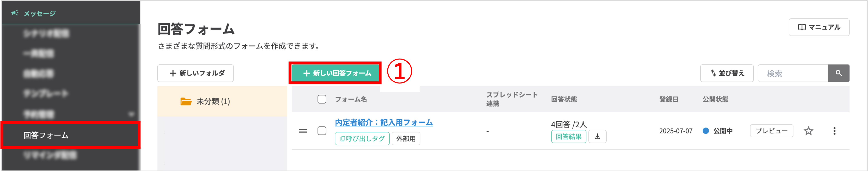Screen dimensions: 868x172
Task: Click the プレビュー button for the form
Action: (x=771, y=131)
